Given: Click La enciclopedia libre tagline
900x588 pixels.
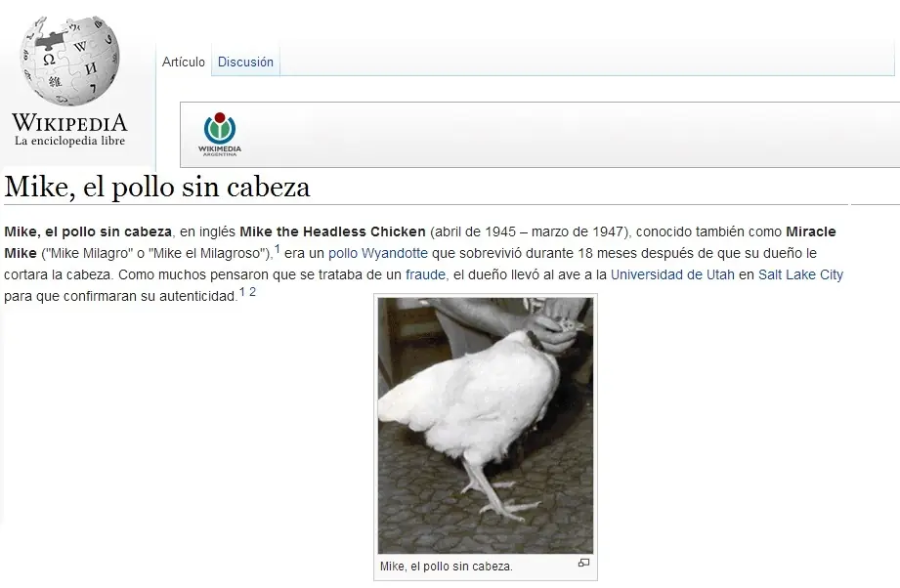Looking at the screenshot, I should tap(68, 141).
